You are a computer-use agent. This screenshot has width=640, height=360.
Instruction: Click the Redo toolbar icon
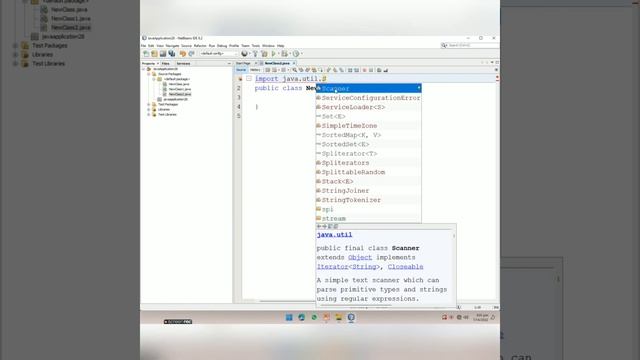click(x=191, y=53)
